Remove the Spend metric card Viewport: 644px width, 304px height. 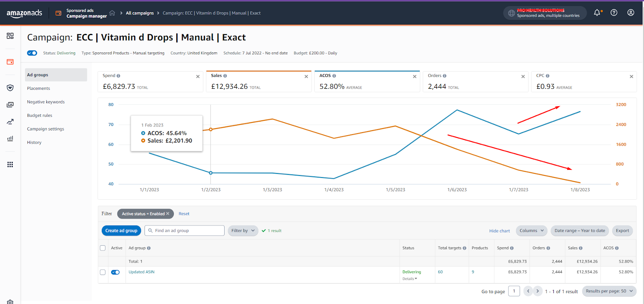click(198, 77)
